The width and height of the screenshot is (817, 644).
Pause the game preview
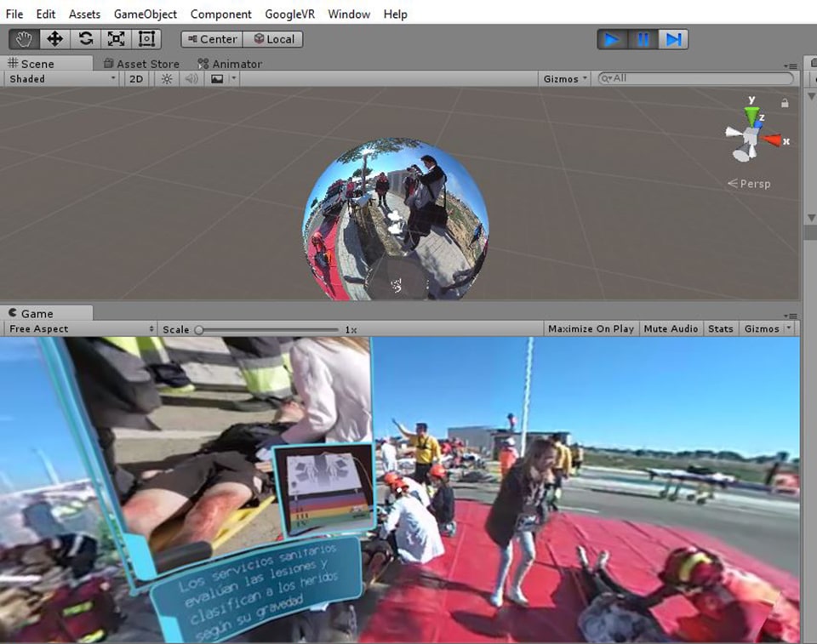pos(643,38)
